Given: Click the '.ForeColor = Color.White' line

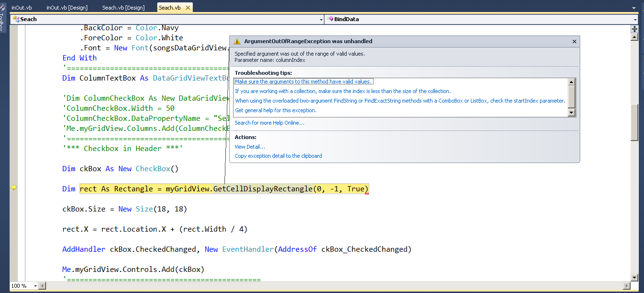Looking at the screenshot, I should point(131,37).
